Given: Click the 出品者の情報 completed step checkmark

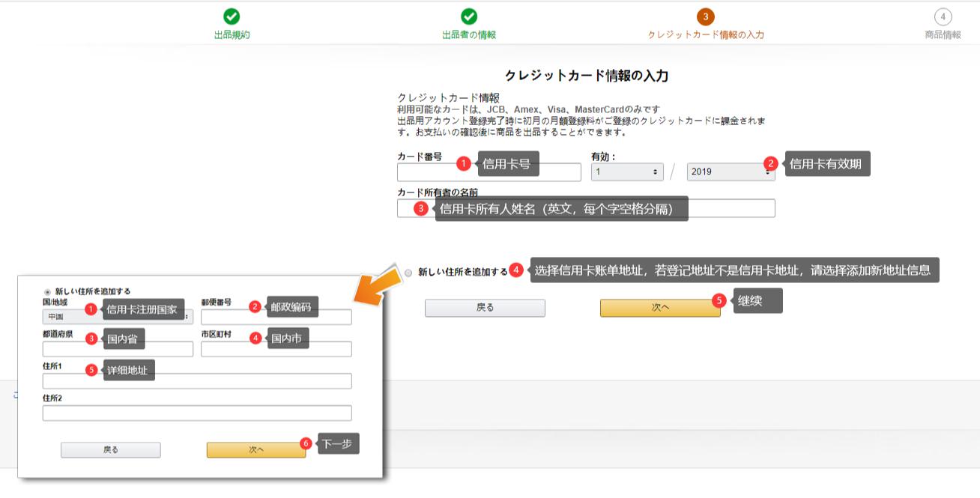Looking at the screenshot, I should tap(469, 16).
